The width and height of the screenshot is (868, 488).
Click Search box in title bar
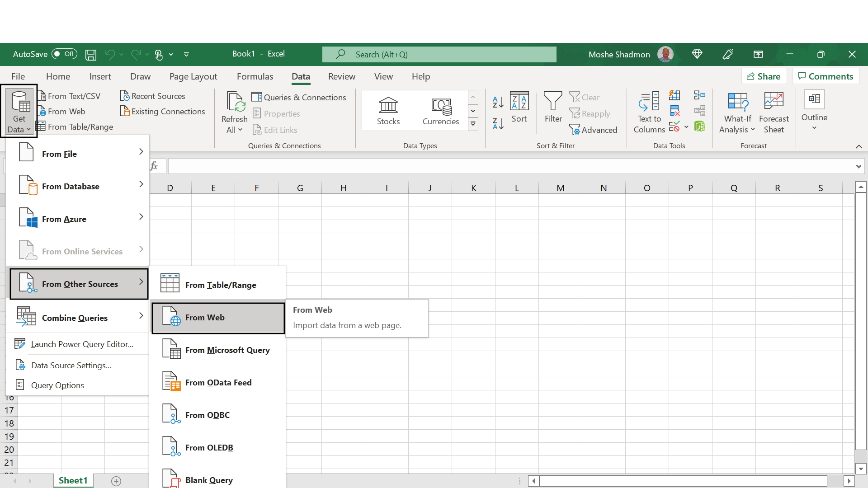(x=439, y=54)
